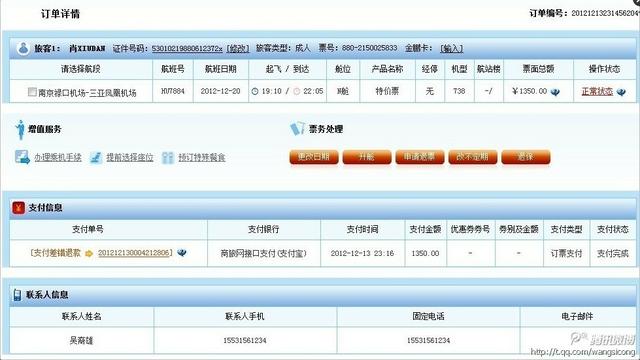This screenshot has height=360, width=640.
Task: Click the orange 升舱 upgrade button
Action: (367, 157)
